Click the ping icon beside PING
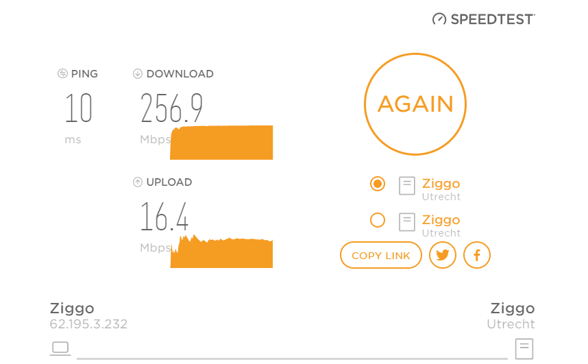Image resolution: width=588 pixels, height=364 pixels. click(x=62, y=74)
